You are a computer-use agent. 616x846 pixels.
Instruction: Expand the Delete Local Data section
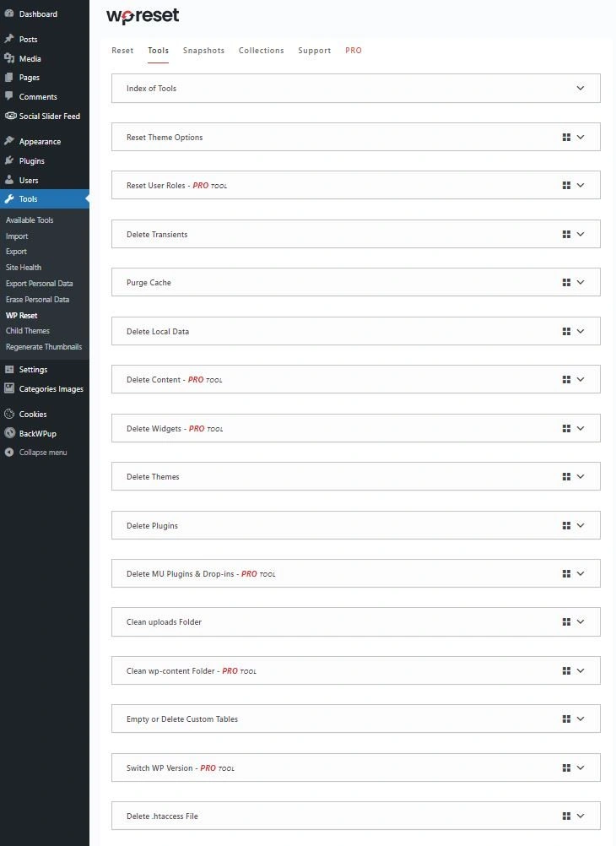tap(581, 332)
